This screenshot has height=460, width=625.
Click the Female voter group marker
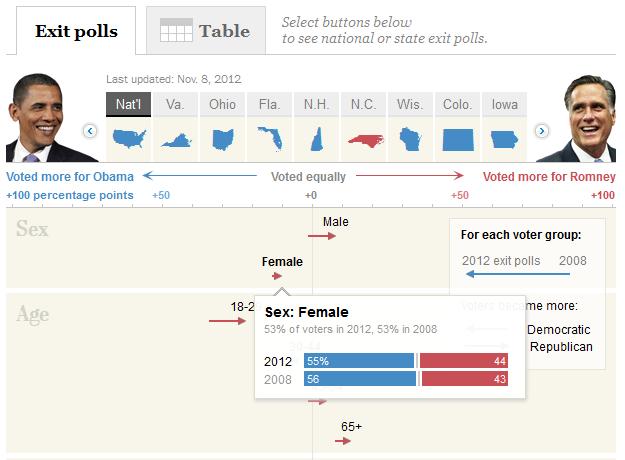coord(278,276)
